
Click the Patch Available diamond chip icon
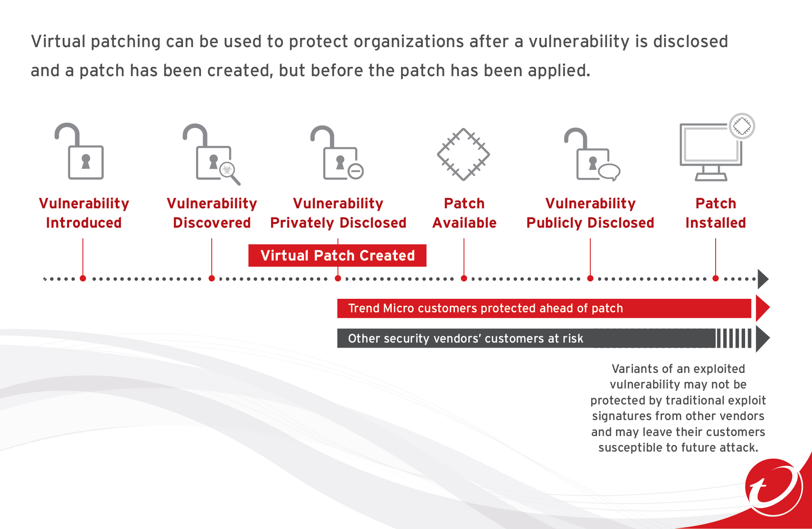coord(458,148)
